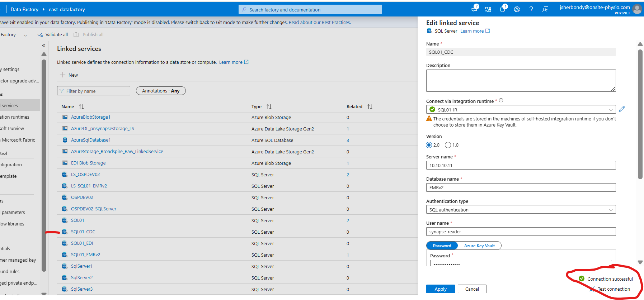The image size is (644, 300).
Task: Open the settings gear icon
Action: pos(517,9)
